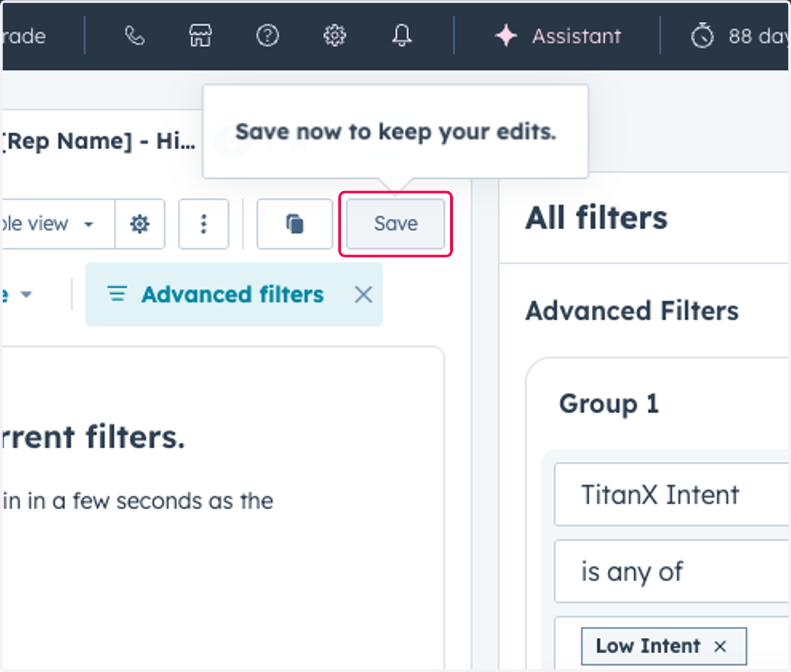Viewport: 791px width, 672px height.
Task: Open the three-dot more options menu
Action: (x=204, y=224)
